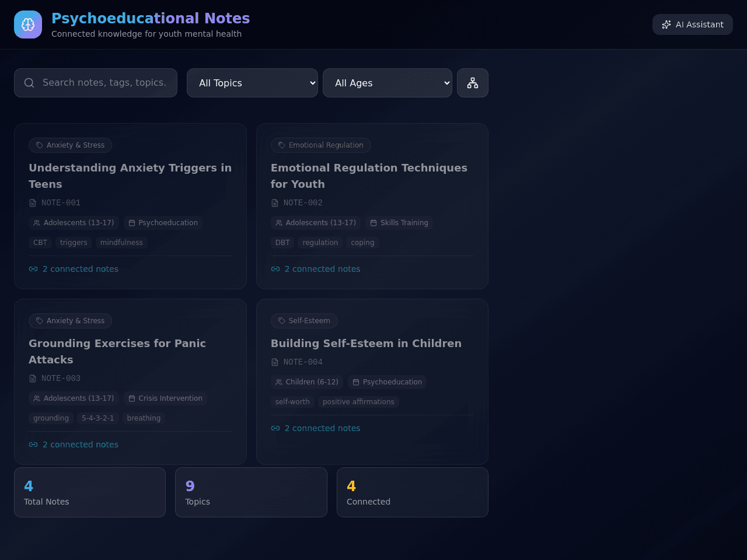Click the CBT tag
The height and width of the screenshot is (560, 747).
(x=40, y=243)
